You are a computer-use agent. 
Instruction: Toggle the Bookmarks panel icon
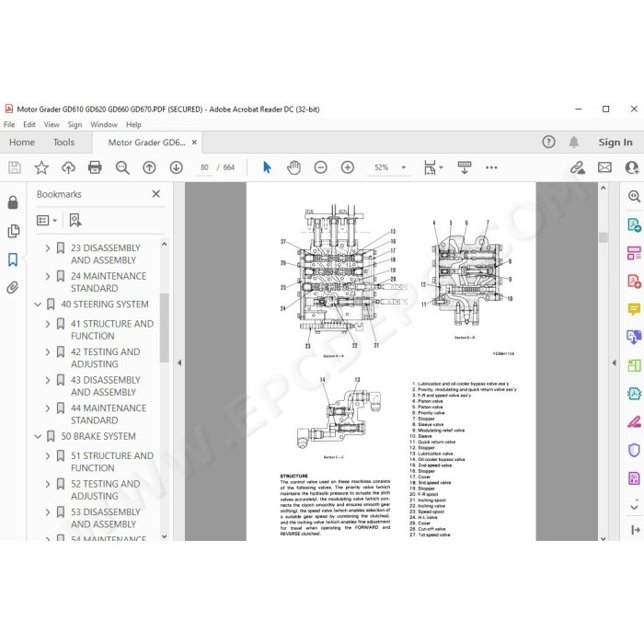pyautogui.click(x=13, y=259)
